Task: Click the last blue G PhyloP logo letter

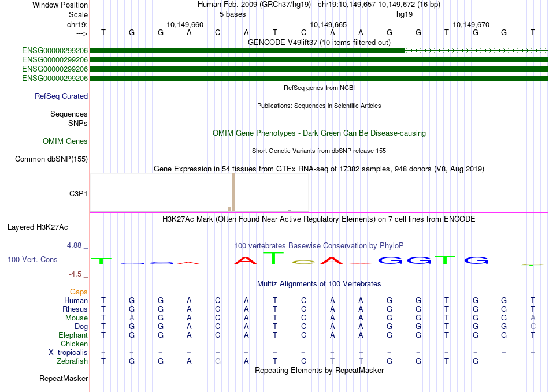Action: tap(476, 260)
